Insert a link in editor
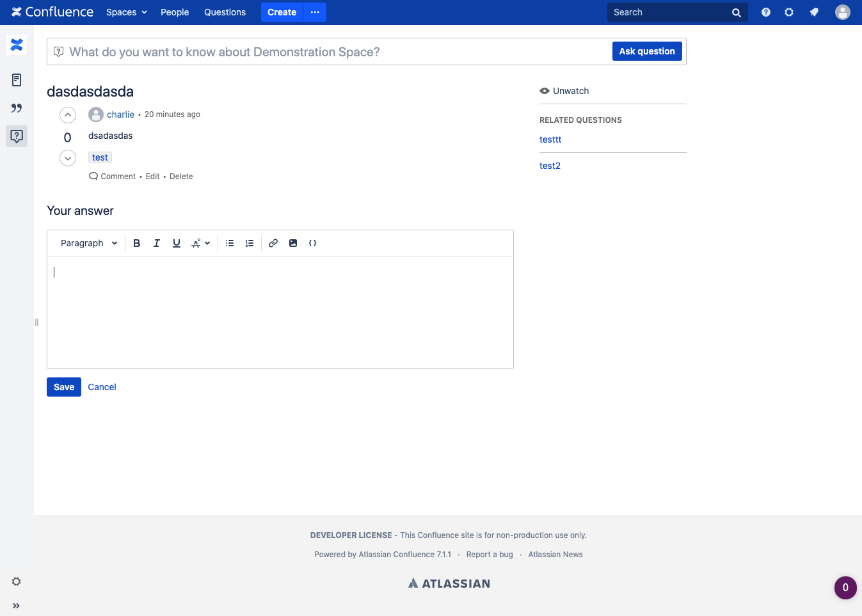 click(x=273, y=243)
